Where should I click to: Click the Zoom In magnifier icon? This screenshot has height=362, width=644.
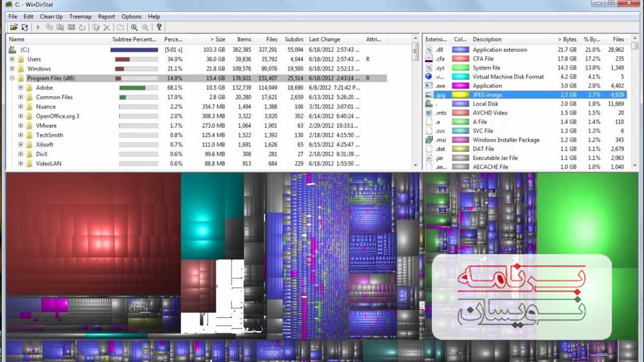coord(134,27)
